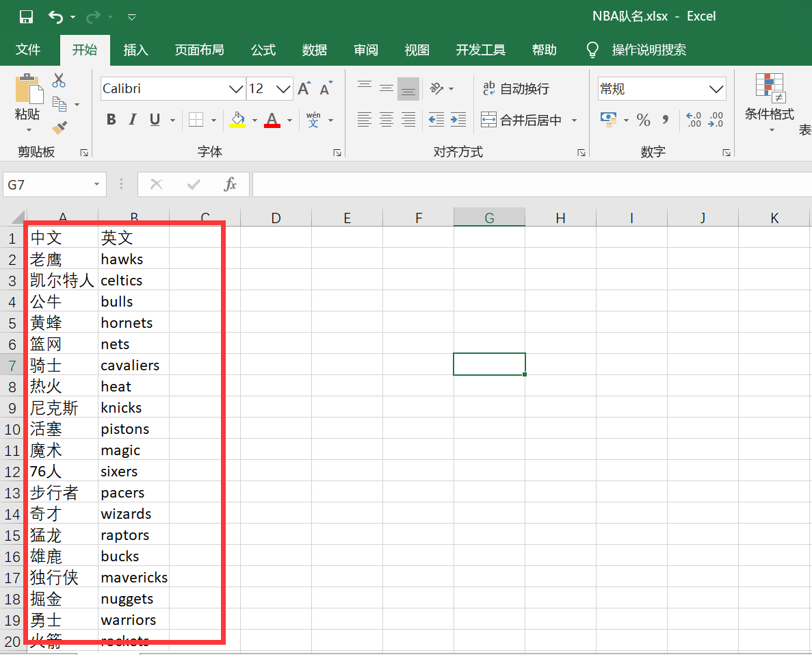The image size is (812, 655).
Task: Activate the Format Painter brush
Action: pos(60,127)
